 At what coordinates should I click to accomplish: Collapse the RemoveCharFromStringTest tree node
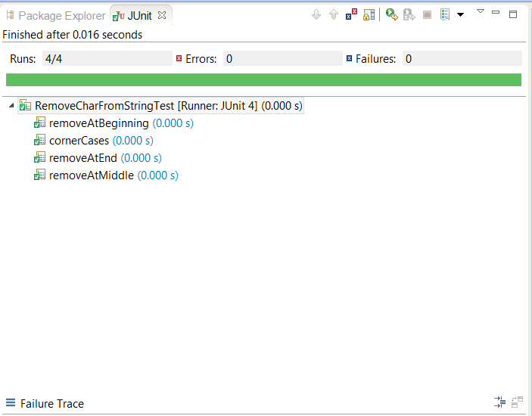click(11, 105)
